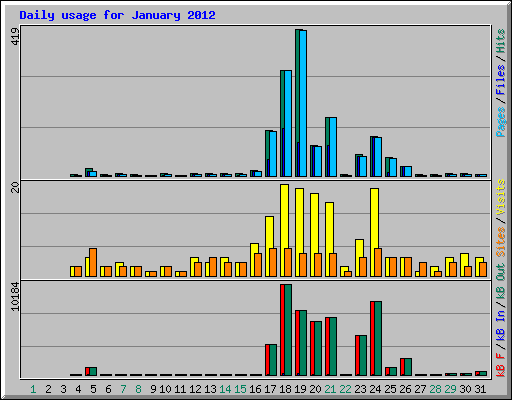Click the cyan Pages bar for day 24
The width and height of the screenshot is (512, 400).
(x=378, y=157)
